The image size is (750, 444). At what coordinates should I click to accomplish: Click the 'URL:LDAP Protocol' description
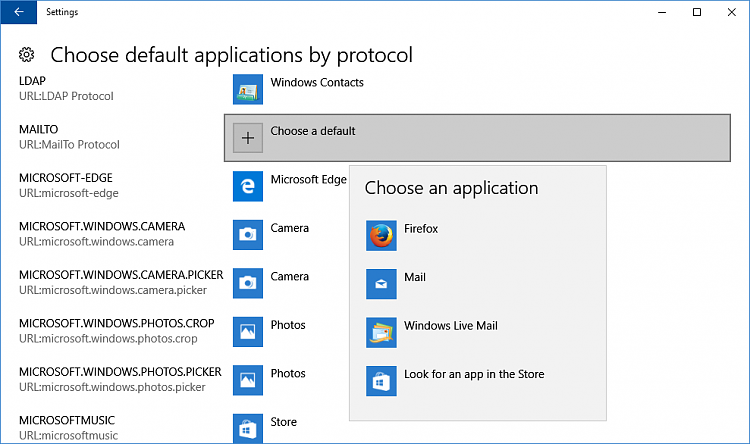66,96
